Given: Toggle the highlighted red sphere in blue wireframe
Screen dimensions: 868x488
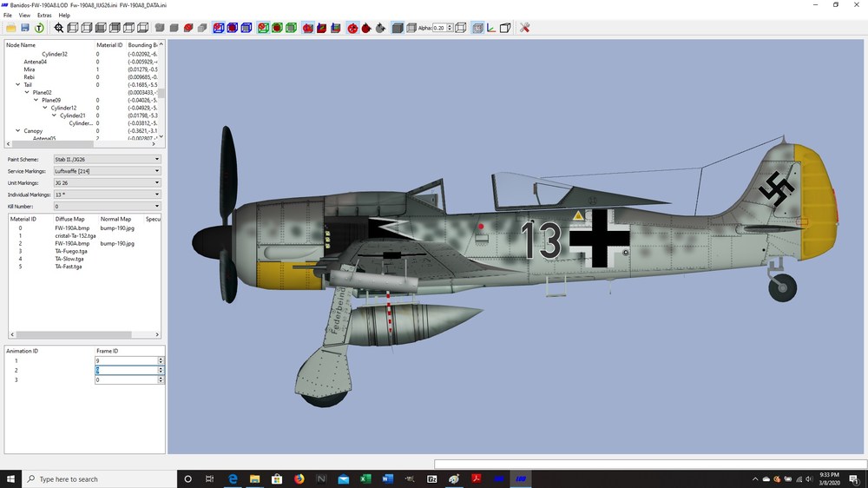Looking at the screenshot, I should click(219, 28).
